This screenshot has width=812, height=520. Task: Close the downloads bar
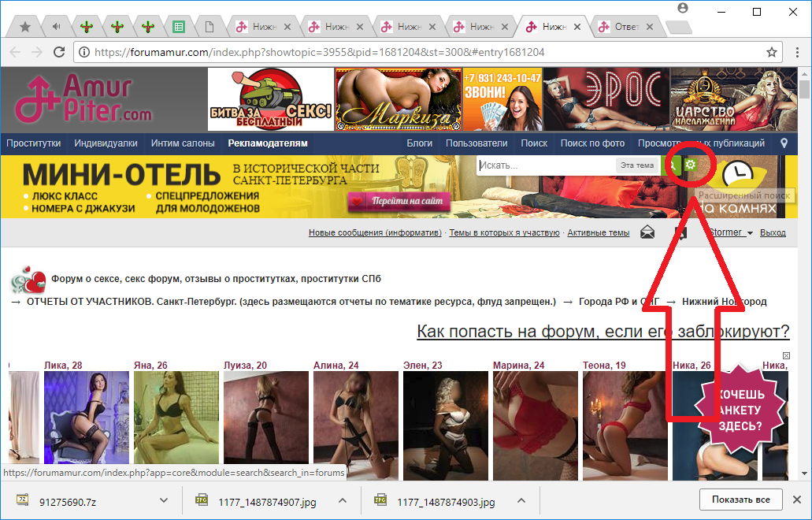tap(796, 500)
